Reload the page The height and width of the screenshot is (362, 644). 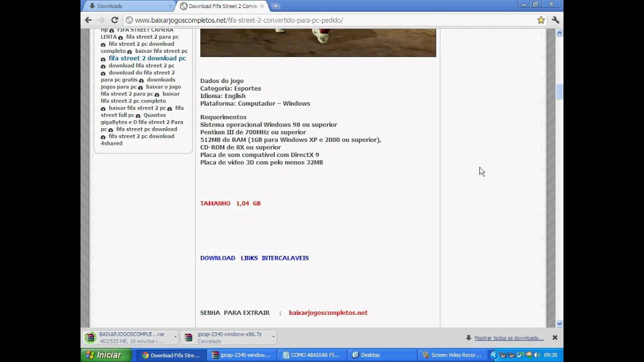click(114, 20)
